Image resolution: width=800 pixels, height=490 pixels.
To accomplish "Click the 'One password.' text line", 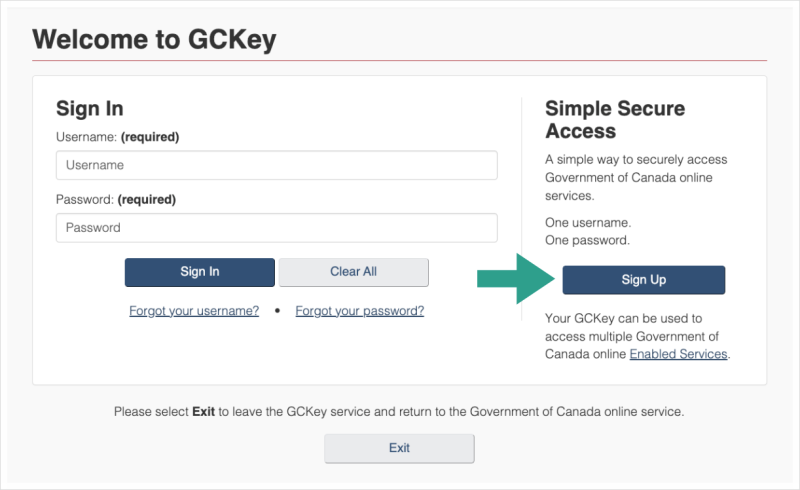I will [x=587, y=240].
